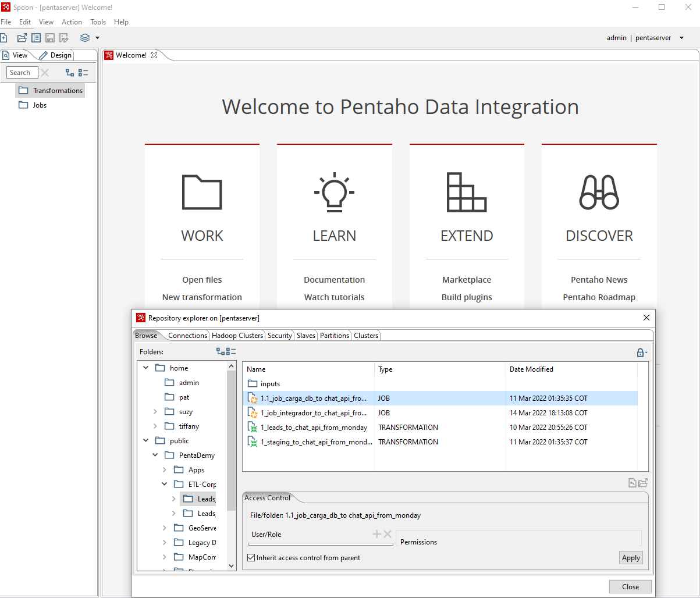Clear the search field in View panel
This screenshot has width=700, height=598.
(45, 73)
